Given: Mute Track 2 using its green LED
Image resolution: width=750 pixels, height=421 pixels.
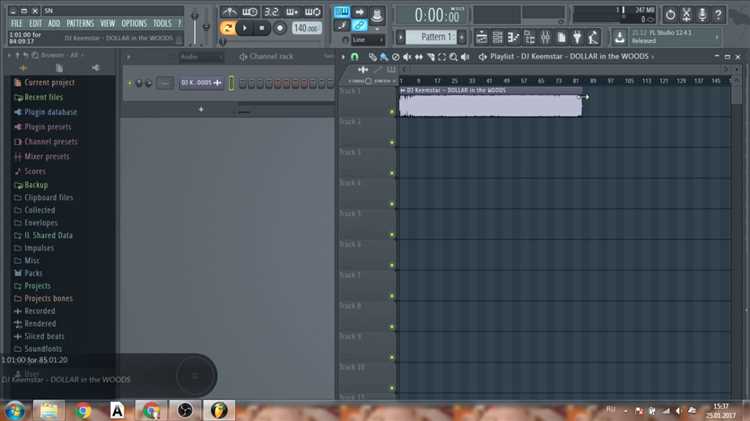Looking at the screenshot, I should point(392,142).
